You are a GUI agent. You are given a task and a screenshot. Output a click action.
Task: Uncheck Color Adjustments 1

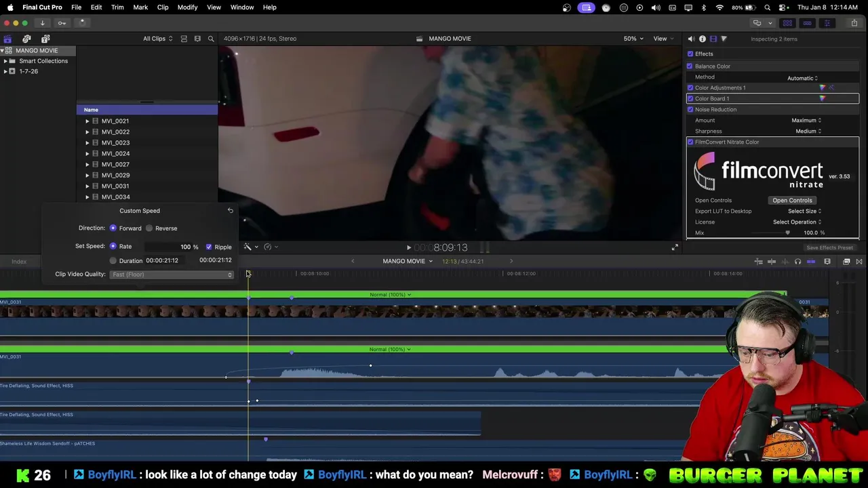point(690,87)
